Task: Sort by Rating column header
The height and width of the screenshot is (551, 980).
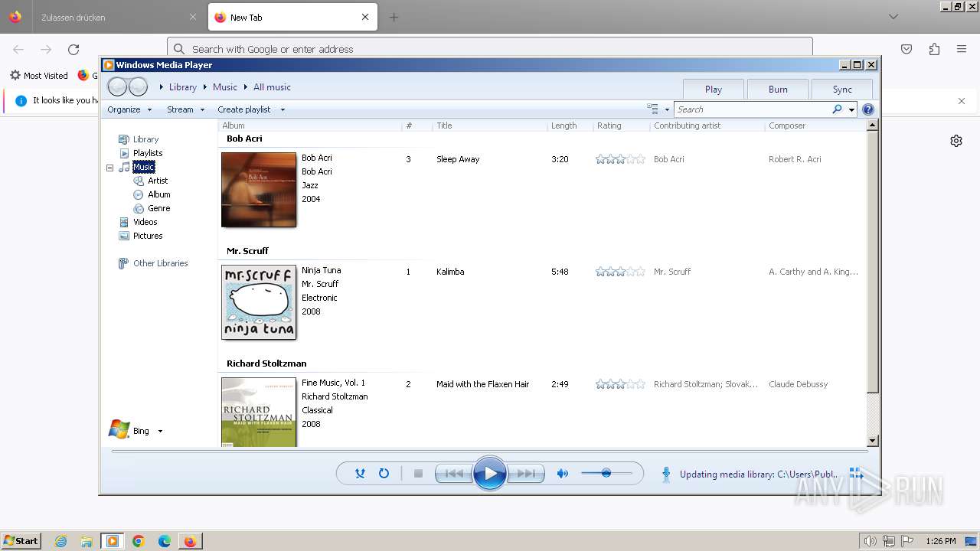Action: 621,126
